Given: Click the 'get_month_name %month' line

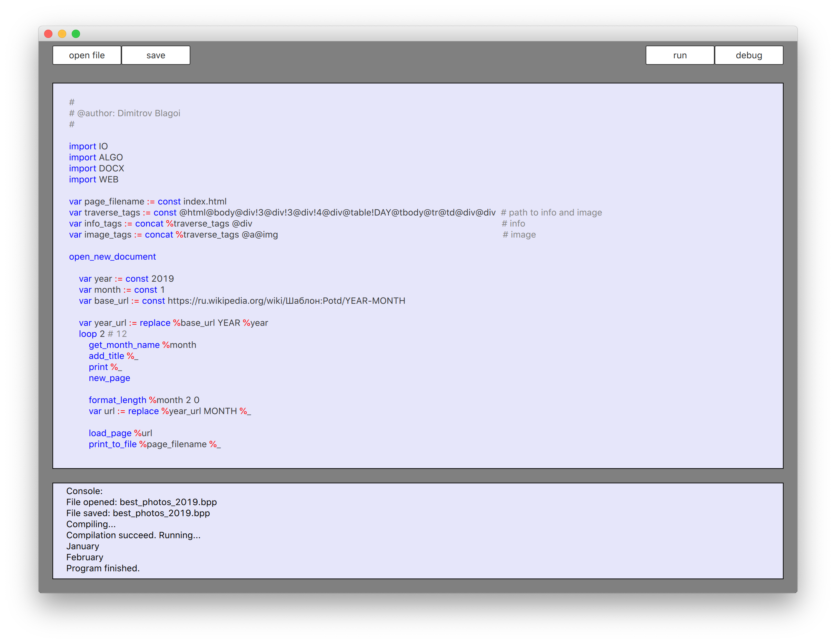Looking at the screenshot, I should 142,345.
